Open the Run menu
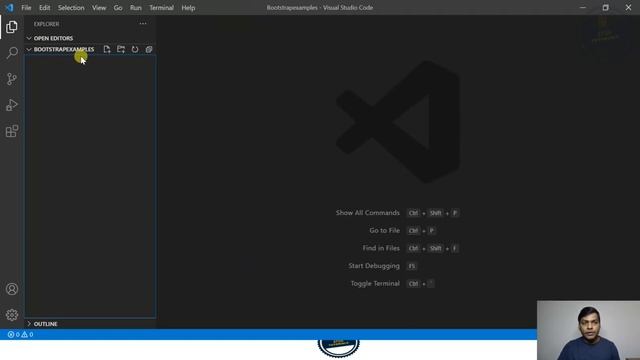640x360 pixels. 136,7
